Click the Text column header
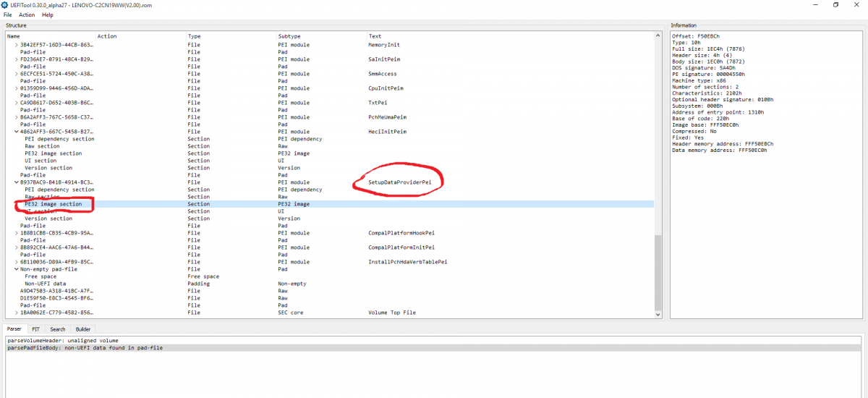Screen dimensions: 868x398 375,36
